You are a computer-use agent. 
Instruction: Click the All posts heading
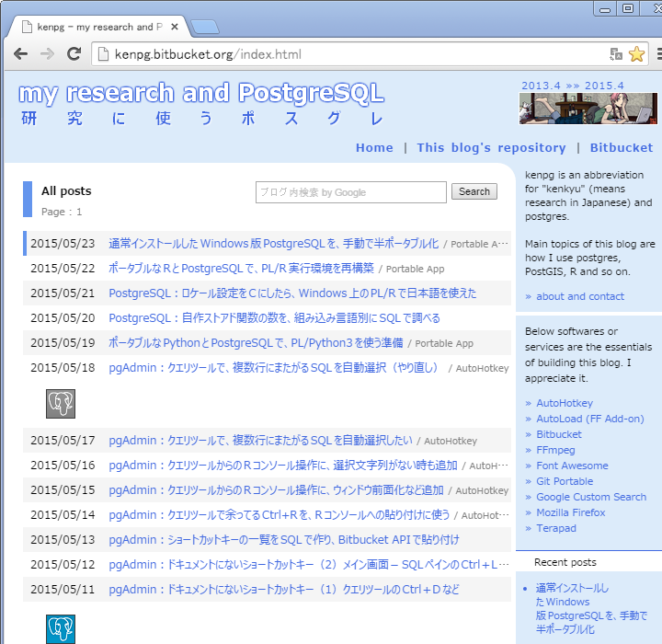[66, 191]
